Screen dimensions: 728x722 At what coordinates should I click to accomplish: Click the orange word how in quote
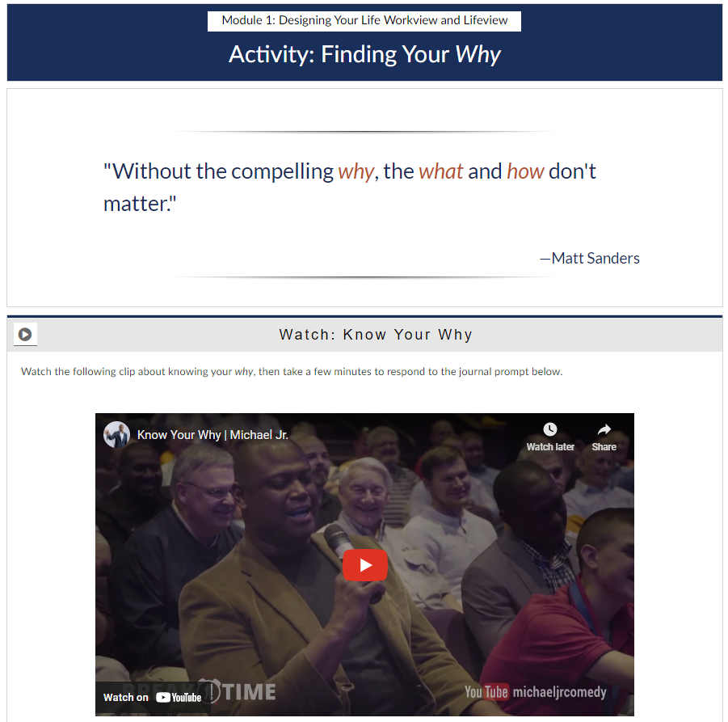coord(525,171)
